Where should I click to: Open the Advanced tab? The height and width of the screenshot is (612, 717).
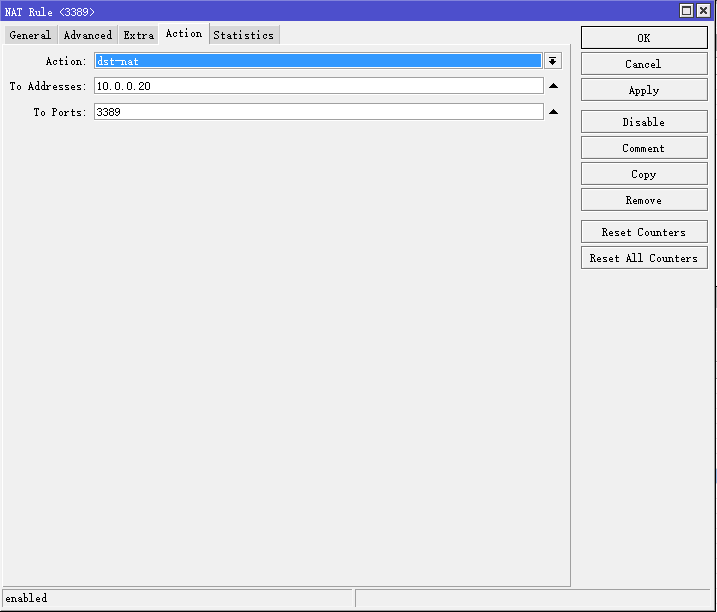click(x=88, y=35)
